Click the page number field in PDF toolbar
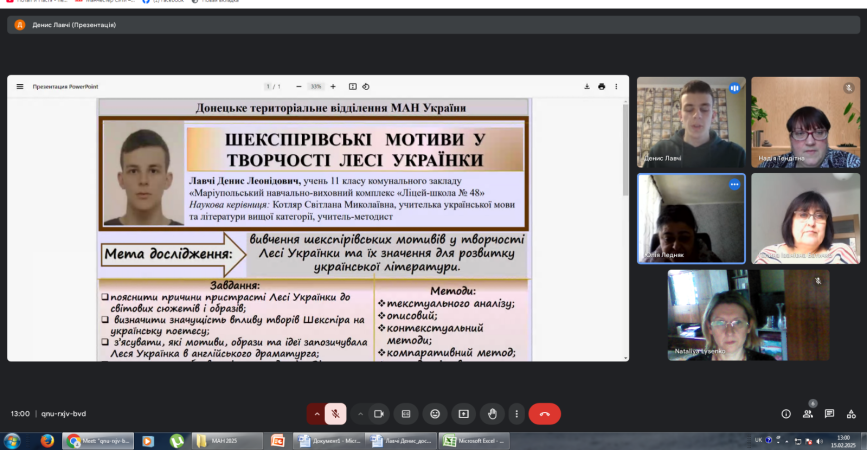The image size is (867, 450). point(267,87)
